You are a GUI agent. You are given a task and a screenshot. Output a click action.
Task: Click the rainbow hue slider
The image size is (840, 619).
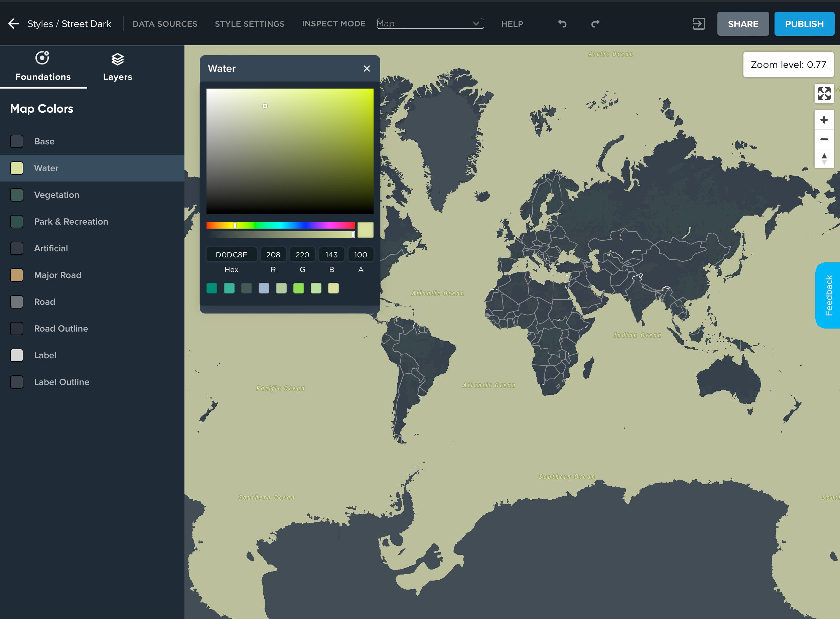pyautogui.click(x=280, y=225)
